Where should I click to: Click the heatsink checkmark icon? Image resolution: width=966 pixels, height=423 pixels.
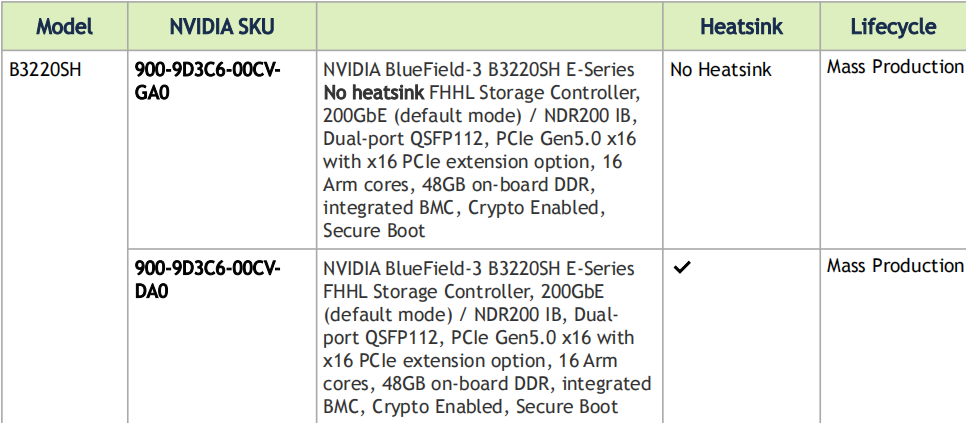pyautogui.click(x=684, y=269)
